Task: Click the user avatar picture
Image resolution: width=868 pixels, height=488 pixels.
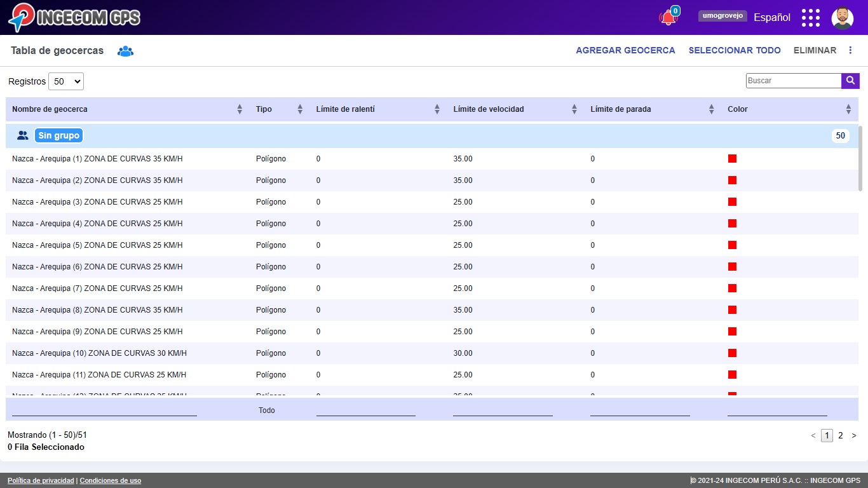Action: [842, 18]
